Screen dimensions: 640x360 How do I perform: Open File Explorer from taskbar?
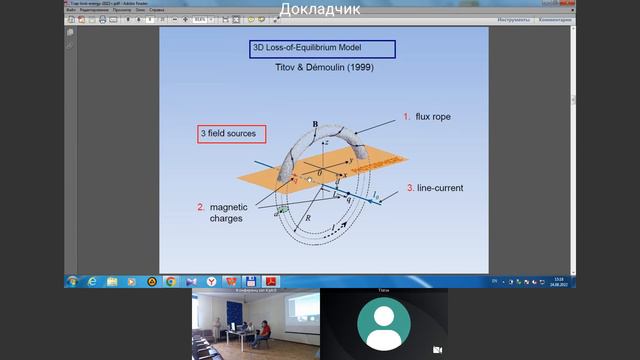(x=112, y=282)
